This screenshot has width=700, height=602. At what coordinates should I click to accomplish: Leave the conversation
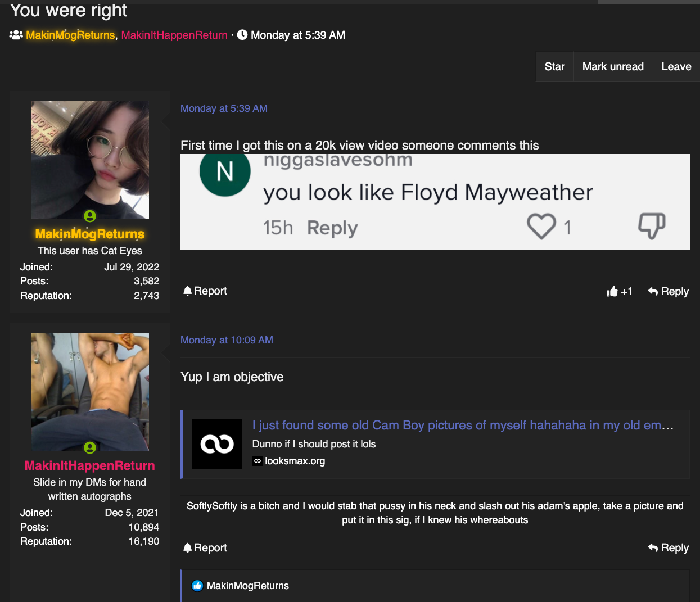coord(676,66)
